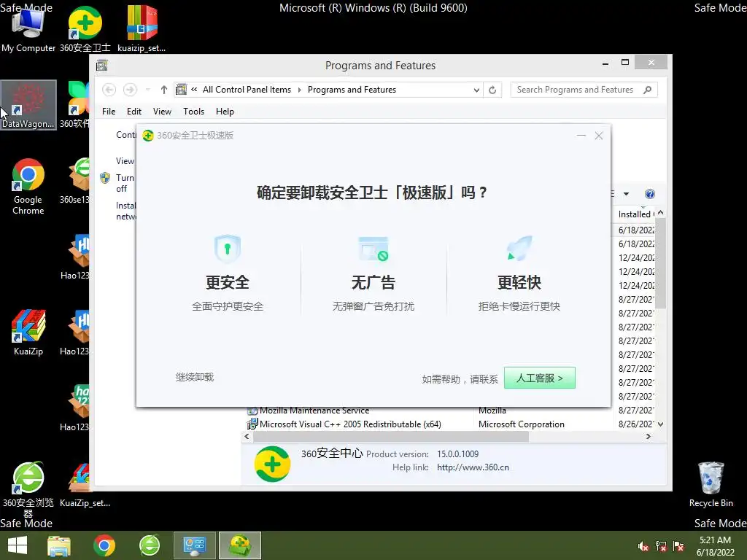Click the 15.0.0.1009 product version value

[458, 454]
